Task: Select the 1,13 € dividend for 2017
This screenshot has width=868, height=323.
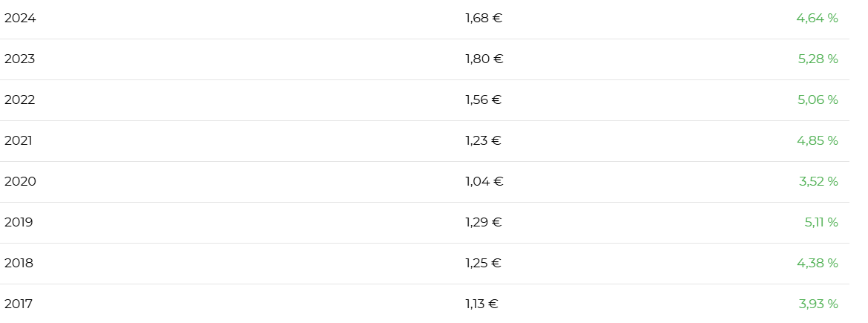Action: click(x=482, y=304)
